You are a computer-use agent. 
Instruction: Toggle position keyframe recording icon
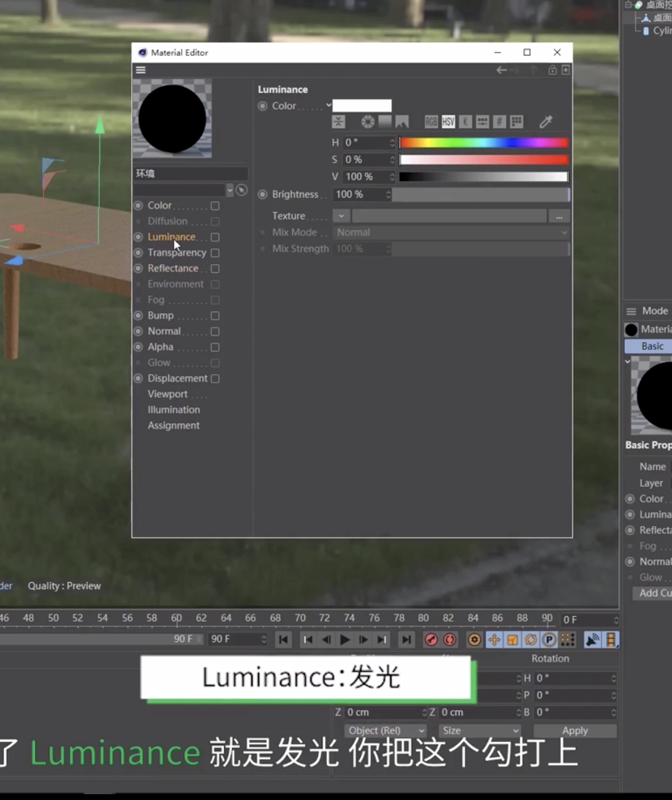click(x=494, y=640)
